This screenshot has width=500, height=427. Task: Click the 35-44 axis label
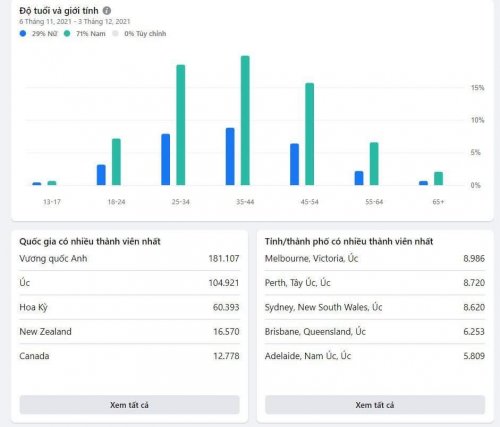pos(245,202)
